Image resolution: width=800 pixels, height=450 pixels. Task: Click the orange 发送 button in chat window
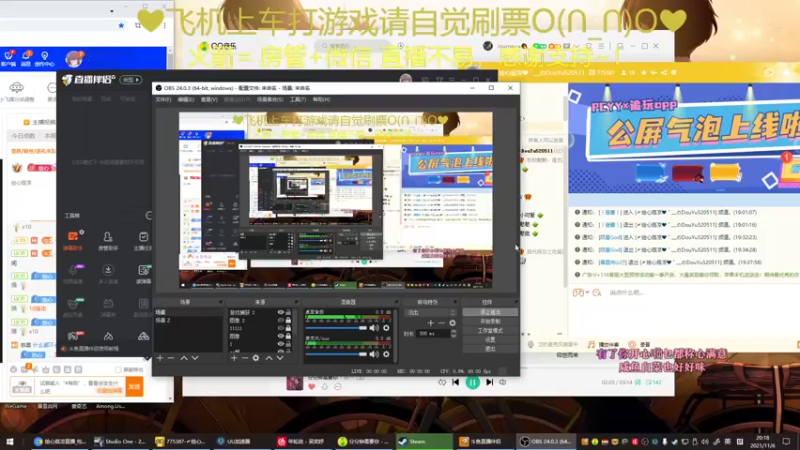pyautogui.click(x=134, y=387)
